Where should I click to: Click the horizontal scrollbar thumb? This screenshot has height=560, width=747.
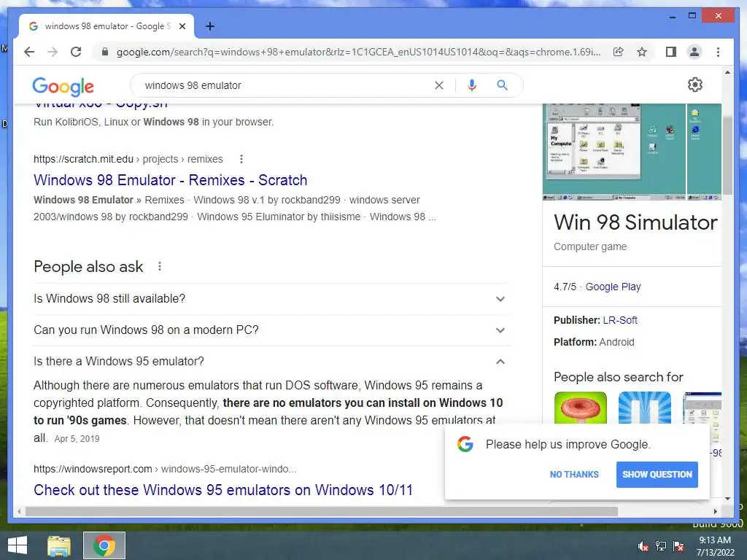pos(322,511)
